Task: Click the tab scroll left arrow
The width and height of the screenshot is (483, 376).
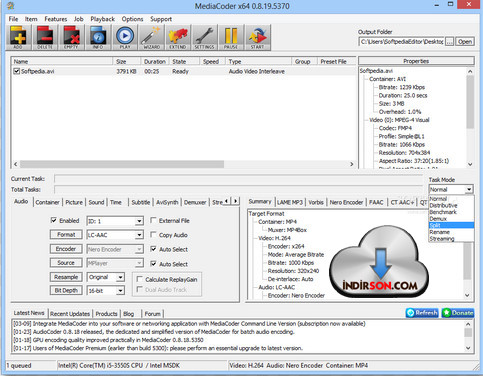Action: point(227,201)
